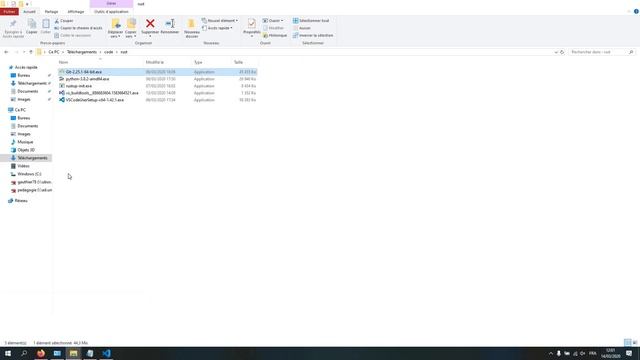Click the back navigation arrow
Viewport: 640px width, 360px height.
6,52
